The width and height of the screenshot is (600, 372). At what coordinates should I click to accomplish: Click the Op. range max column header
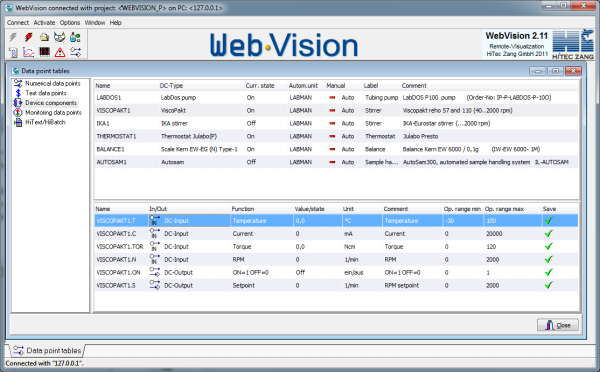(504, 209)
